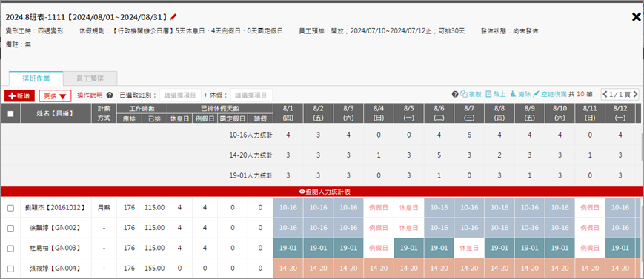This screenshot has height=279, width=644.
Task: Click the 14-20人力統計 row label
Action: [x=251, y=155]
